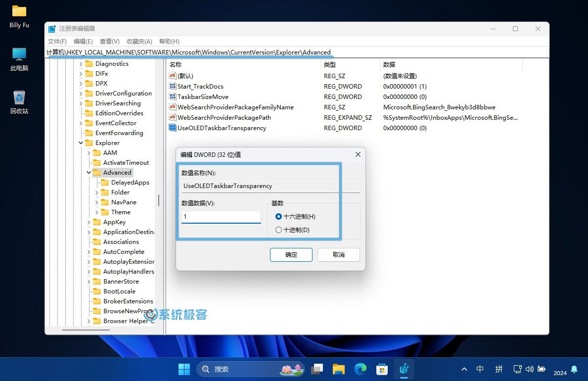Expand the DriverConfiguration tree node
The height and width of the screenshot is (381, 588).
pos(81,94)
